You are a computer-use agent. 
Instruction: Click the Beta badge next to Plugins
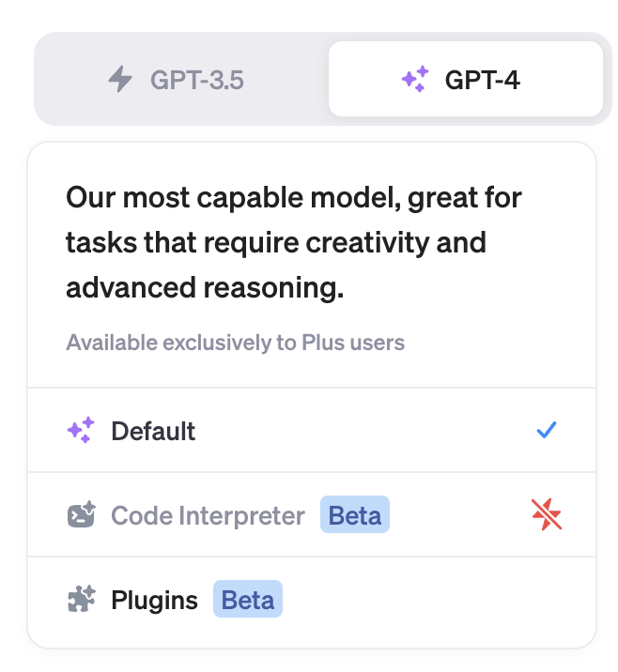tap(248, 600)
